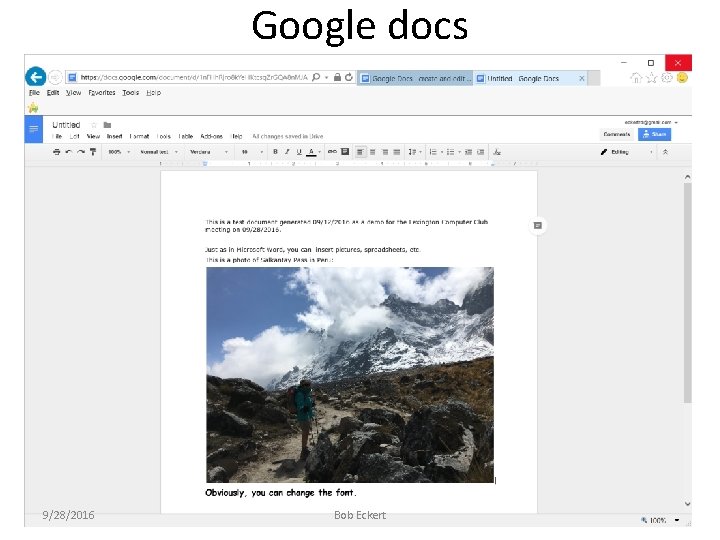
Task: Click 'Obviously, you can change the font.' text
Action: pyautogui.click(x=281, y=493)
